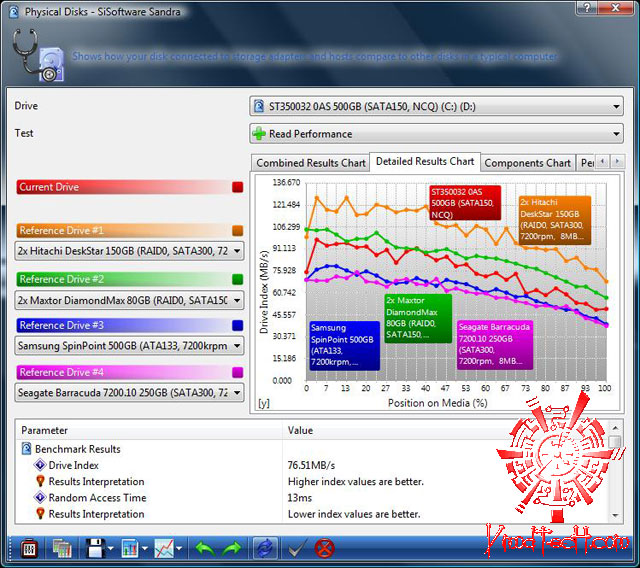The image size is (640, 568).
Task: Click the Drive Index diamond icon
Action: pyautogui.click(x=40, y=465)
